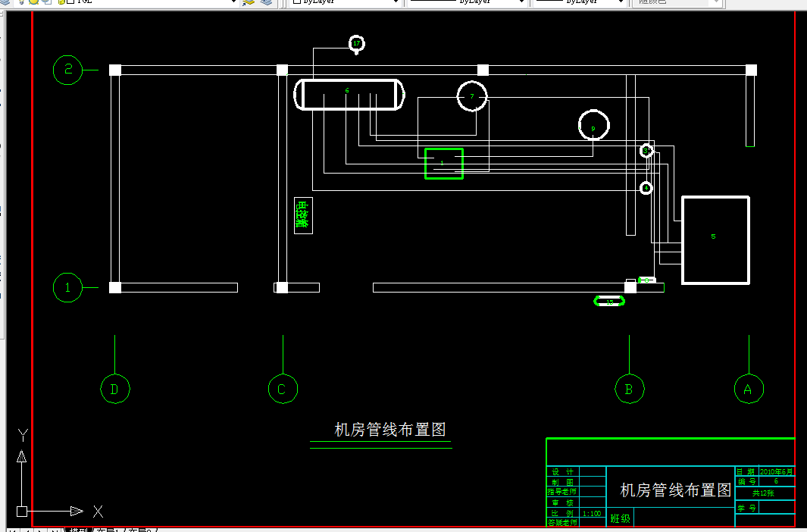Click the UCS icon X axis label
The height and width of the screenshot is (532, 807).
tap(98, 512)
